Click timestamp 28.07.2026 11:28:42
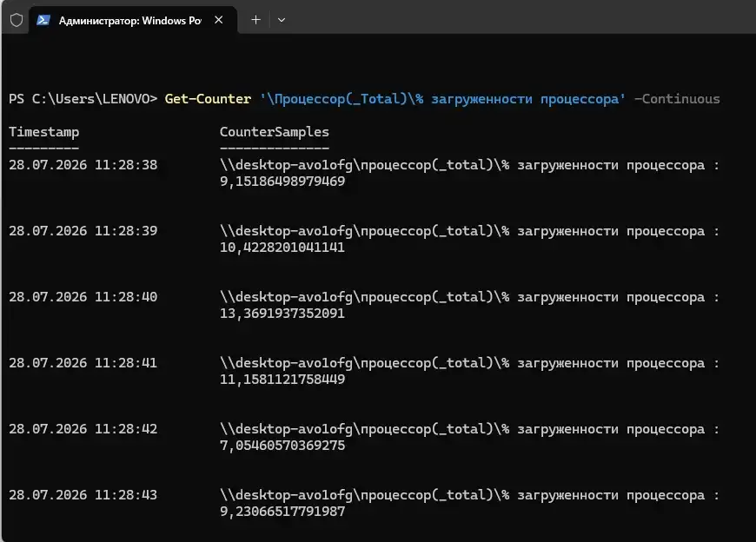This screenshot has height=542, width=756. tap(83, 429)
